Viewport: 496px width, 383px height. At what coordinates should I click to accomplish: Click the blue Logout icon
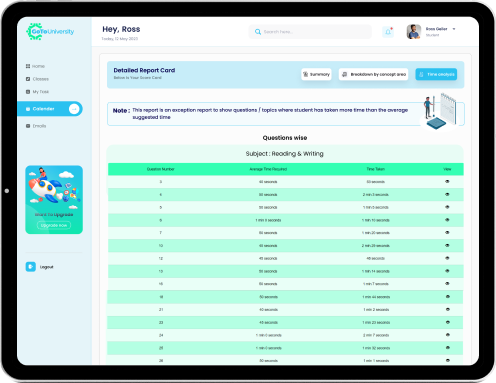click(x=31, y=267)
